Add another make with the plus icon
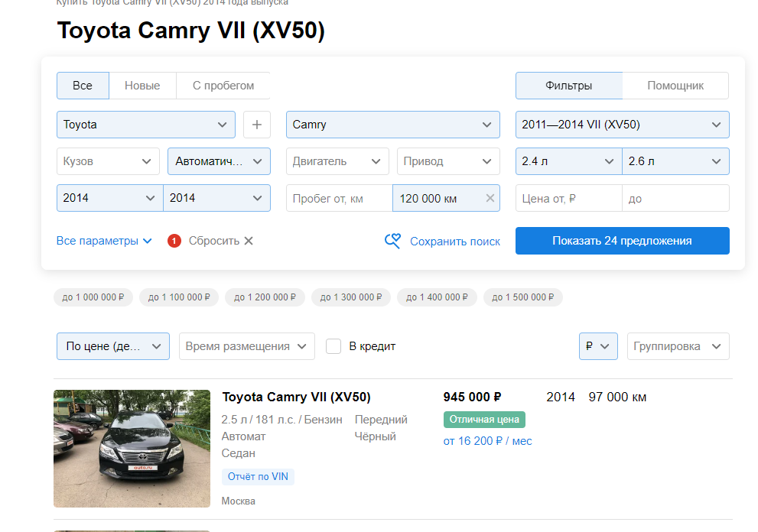Image resolution: width=758 pixels, height=532 pixels. click(257, 125)
